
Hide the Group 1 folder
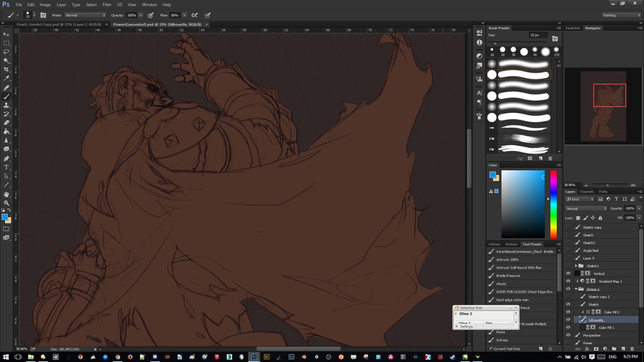568,289
